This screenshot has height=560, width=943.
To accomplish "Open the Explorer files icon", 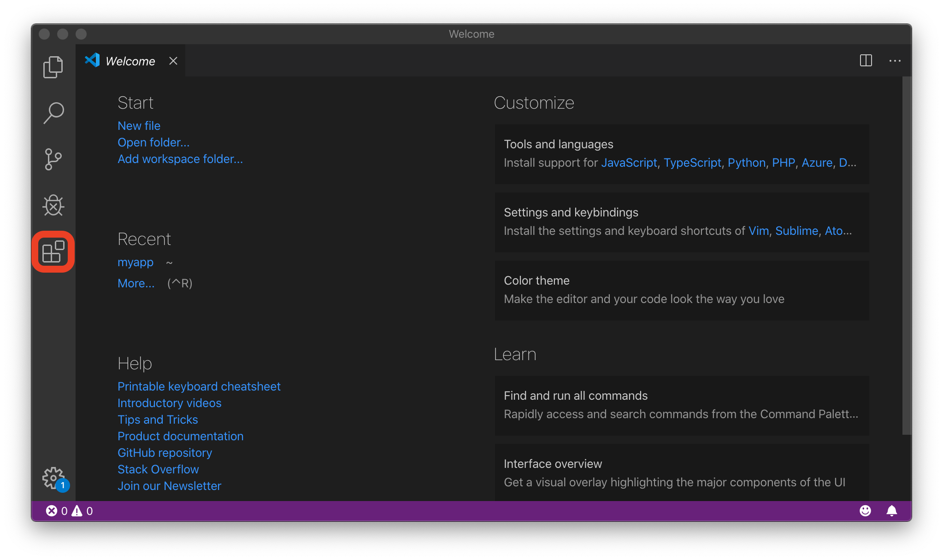I will point(53,67).
